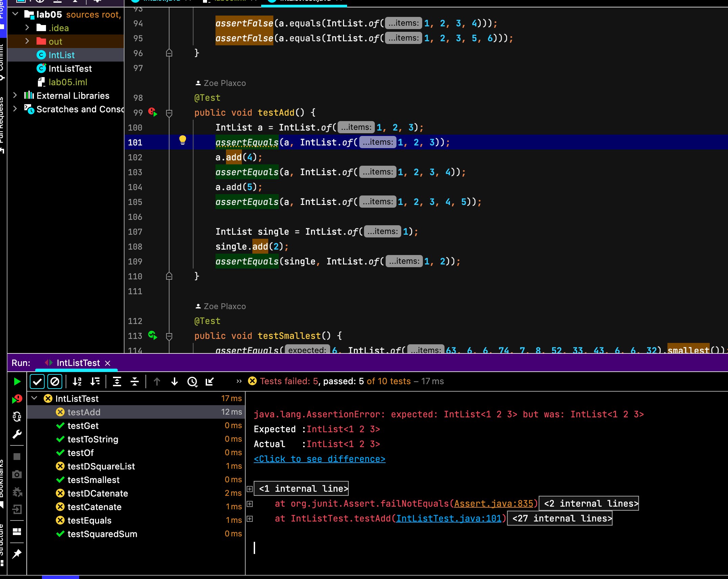Select the testDCatenate failed test
Image resolution: width=728 pixels, height=579 pixels.
pyautogui.click(x=97, y=493)
